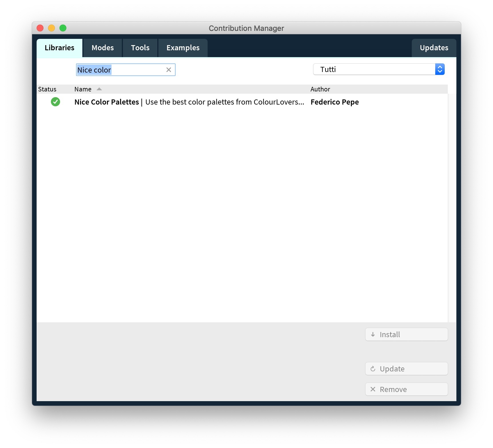This screenshot has width=493, height=448.
Task: Open the Updates tab
Action: (434, 48)
